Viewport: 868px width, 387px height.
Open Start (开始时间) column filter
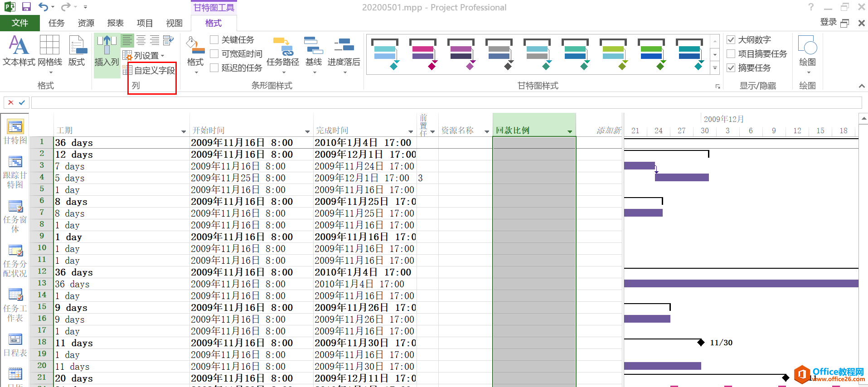click(x=308, y=131)
